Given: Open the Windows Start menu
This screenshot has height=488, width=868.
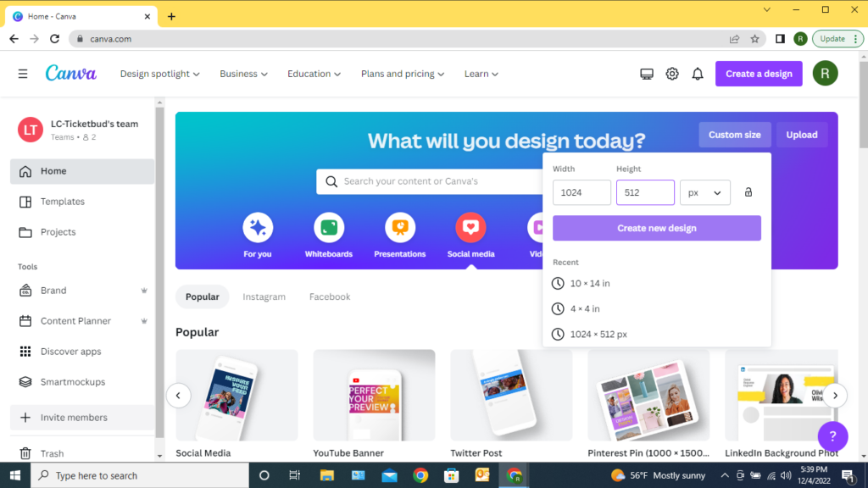Looking at the screenshot, I should (15, 475).
